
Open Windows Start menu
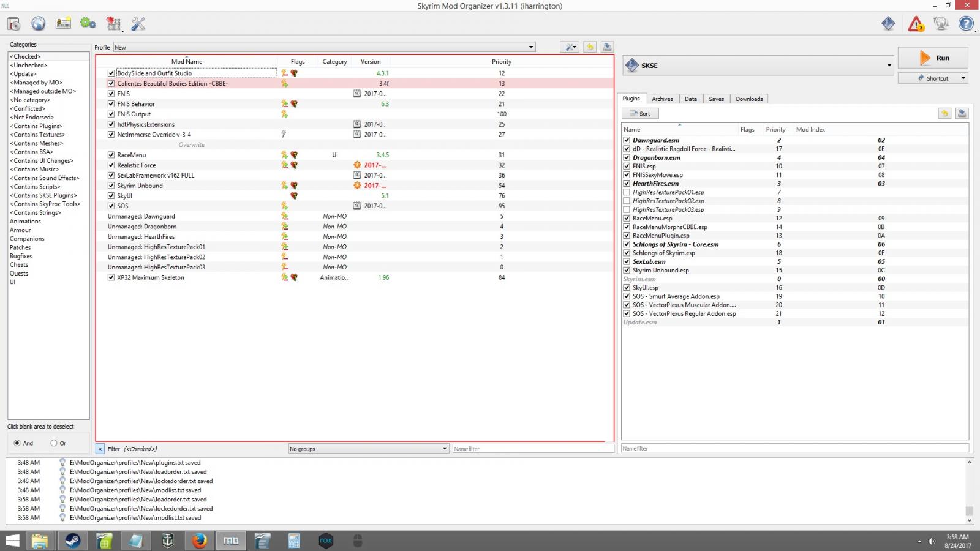point(12,541)
